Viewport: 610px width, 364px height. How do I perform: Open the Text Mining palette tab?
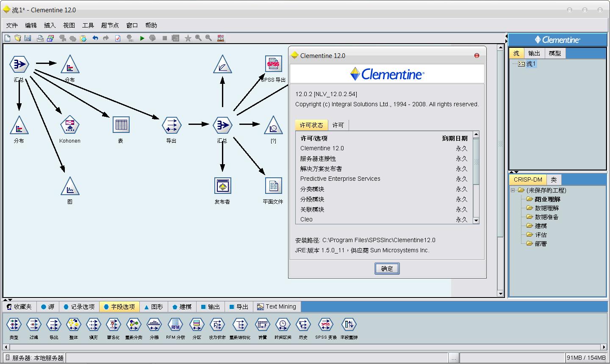277,307
